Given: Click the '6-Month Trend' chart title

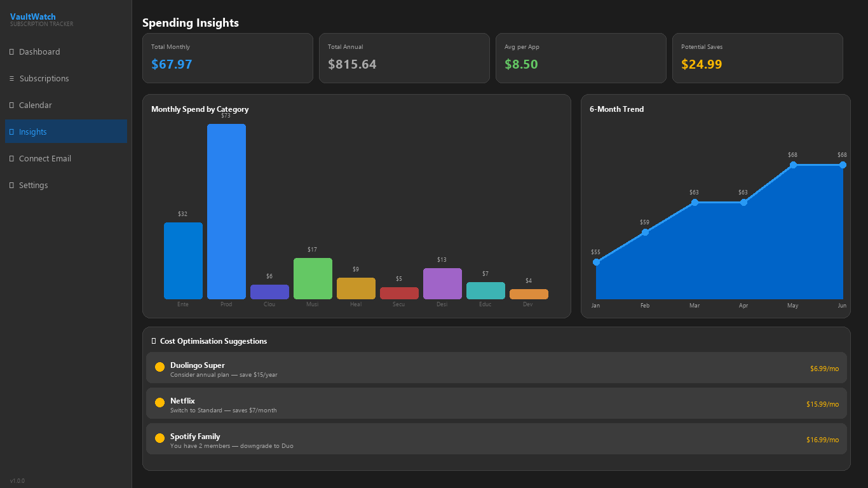Looking at the screenshot, I should point(616,109).
